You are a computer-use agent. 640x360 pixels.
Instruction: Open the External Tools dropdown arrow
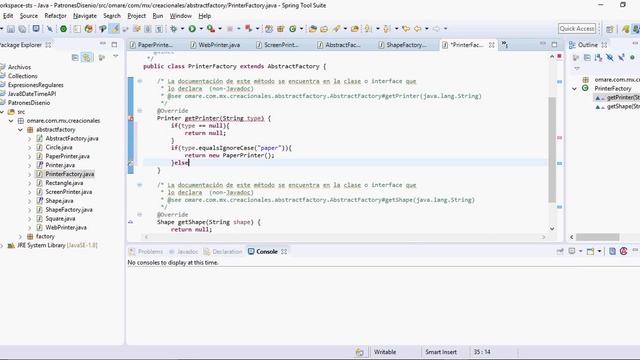(x=220, y=29)
